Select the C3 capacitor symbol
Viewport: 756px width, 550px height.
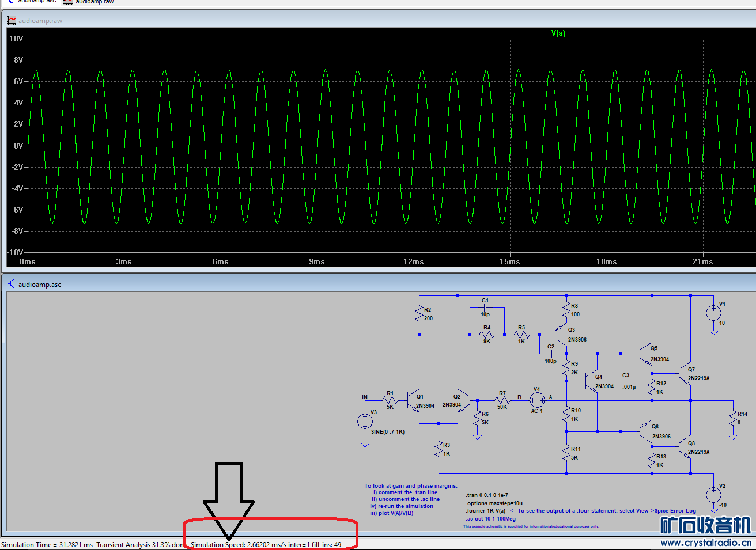click(x=621, y=381)
